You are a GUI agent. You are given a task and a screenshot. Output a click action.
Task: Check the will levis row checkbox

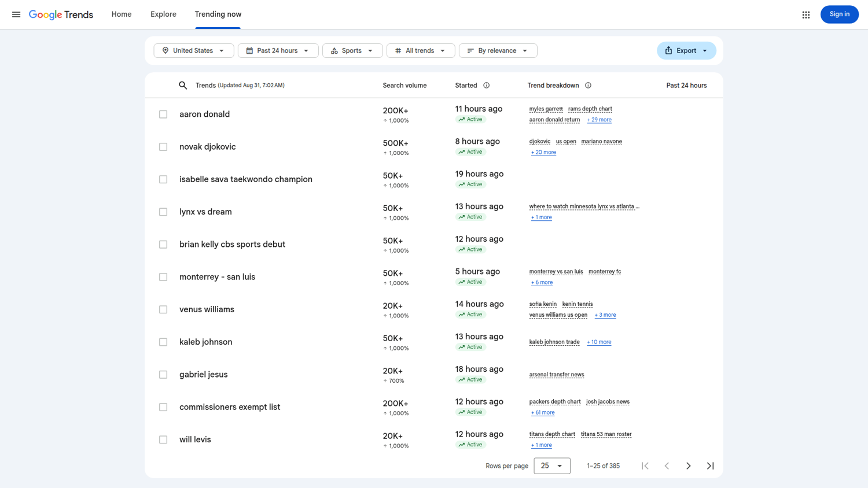point(163,439)
